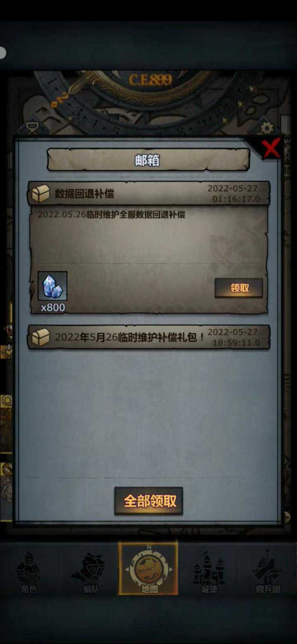Tap the C.E.899 year dial

pos(150,79)
